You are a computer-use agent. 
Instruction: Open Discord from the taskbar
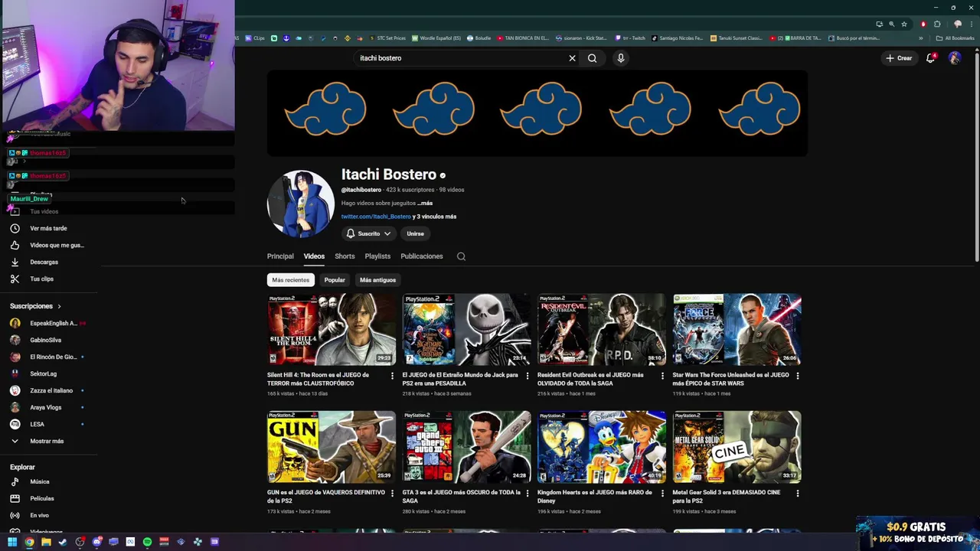(x=96, y=542)
